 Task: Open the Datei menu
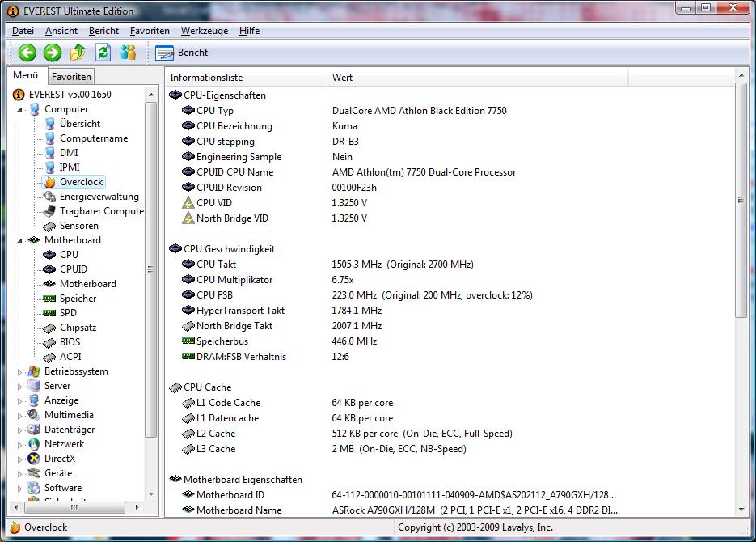point(23,31)
